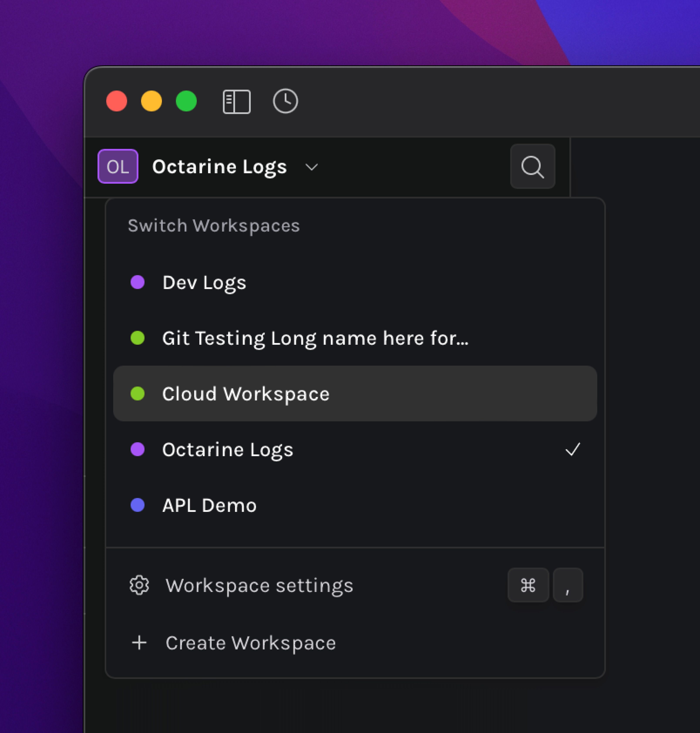Click the Octarine Logs title in header
Screen dimensions: 700x733
(x=219, y=167)
